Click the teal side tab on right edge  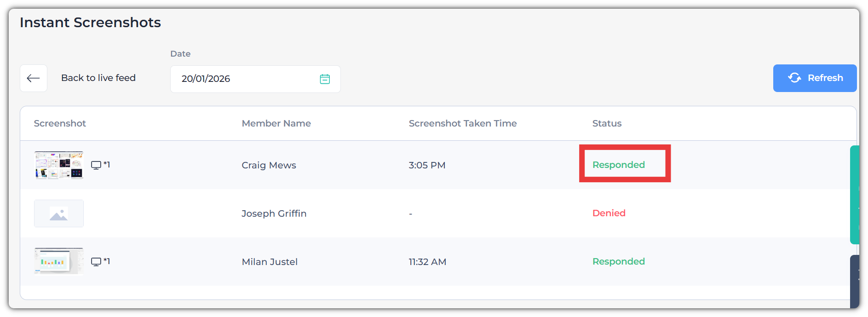click(x=854, y=194)
